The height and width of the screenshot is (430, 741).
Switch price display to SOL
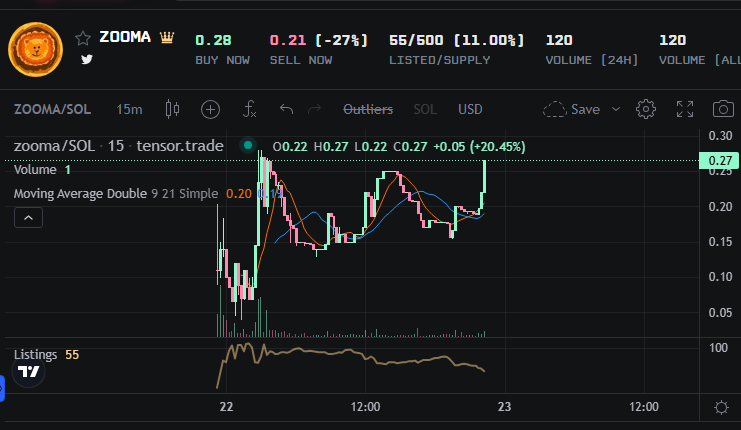click(425, 110)
